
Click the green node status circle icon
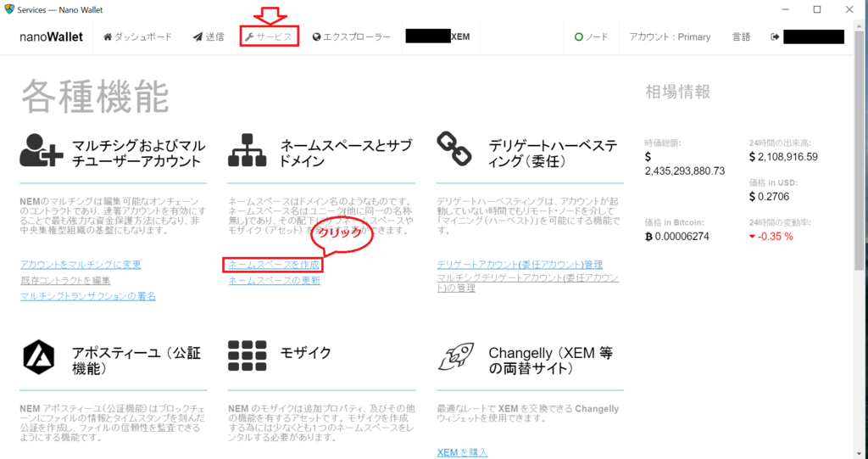[x=578, y=37]
